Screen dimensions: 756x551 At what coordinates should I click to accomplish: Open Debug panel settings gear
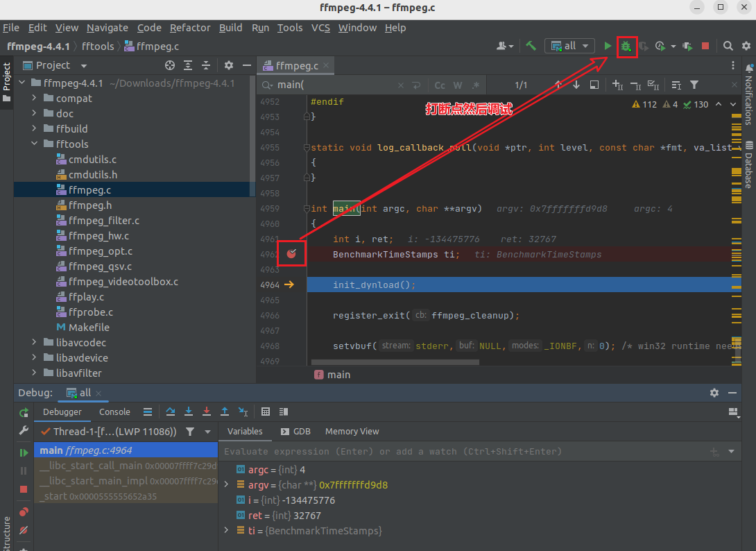tap(714, 393)
